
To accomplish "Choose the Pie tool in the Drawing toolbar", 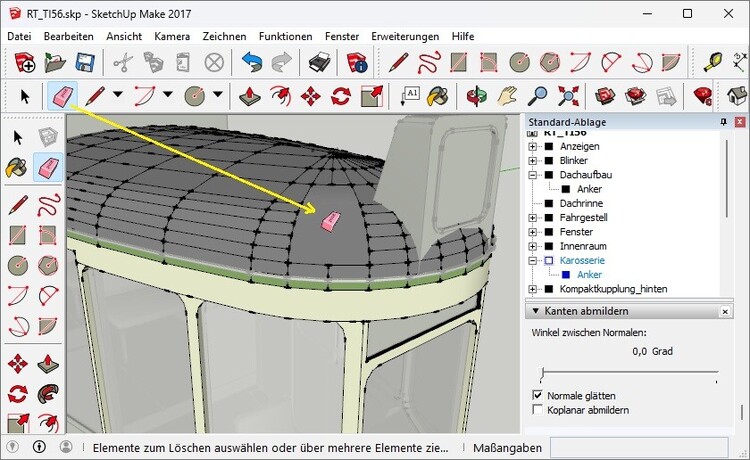I will pyautogui.click(x=672, y=62).
